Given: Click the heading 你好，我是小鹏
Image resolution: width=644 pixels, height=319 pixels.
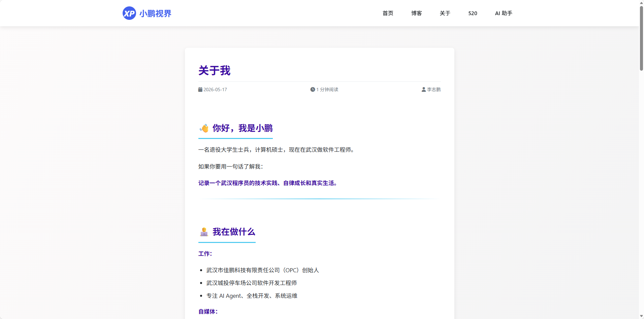Looking at the screenshot, I should pyautogui.click(x=243, y=128).
